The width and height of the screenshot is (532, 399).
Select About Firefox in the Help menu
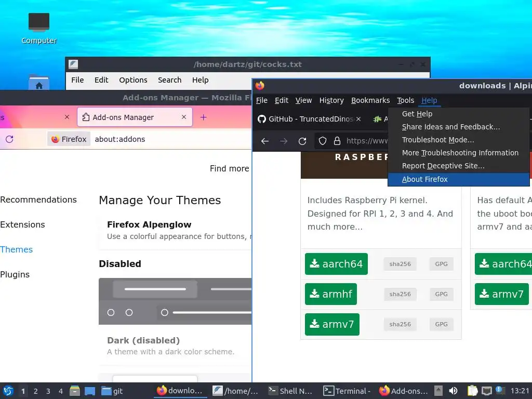(x=458, y=179)
